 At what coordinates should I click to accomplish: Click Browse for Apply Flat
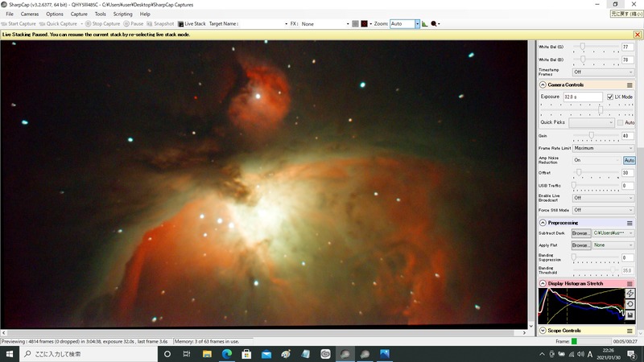581,245
